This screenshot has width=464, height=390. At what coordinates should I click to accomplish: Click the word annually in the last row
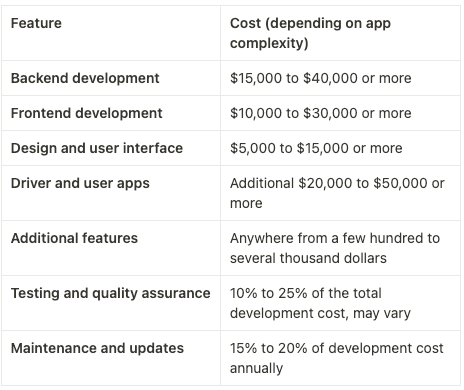coord(256,368)
